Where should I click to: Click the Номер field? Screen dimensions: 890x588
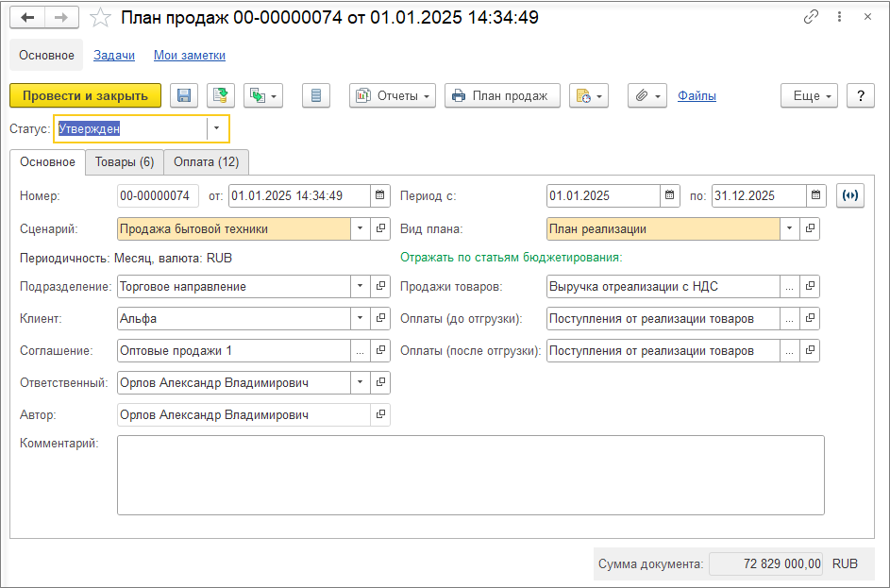(158, 195)
